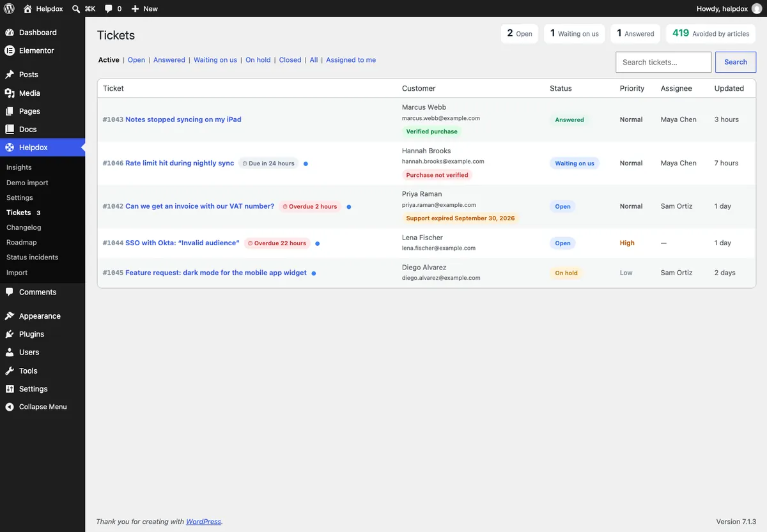Click the Users person icon
The width and height of the screenshot is (767, 532).
[10, 353]
